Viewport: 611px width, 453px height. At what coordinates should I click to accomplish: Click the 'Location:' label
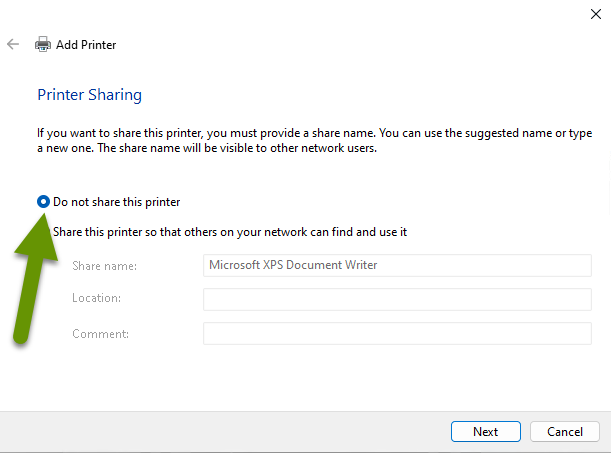coord(97,298)
